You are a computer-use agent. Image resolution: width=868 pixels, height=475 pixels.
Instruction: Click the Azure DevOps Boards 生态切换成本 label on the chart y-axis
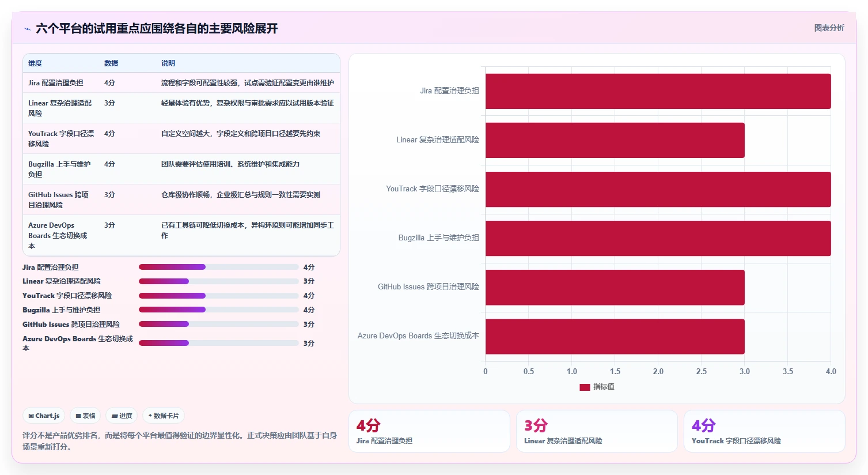coord(418,336)
